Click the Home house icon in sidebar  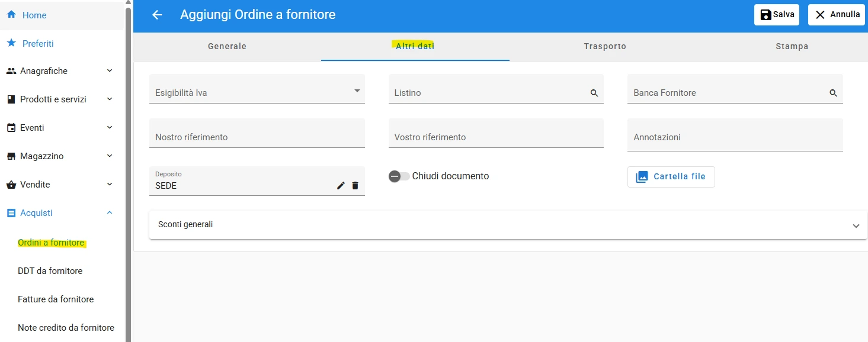[x=11, y=15]
